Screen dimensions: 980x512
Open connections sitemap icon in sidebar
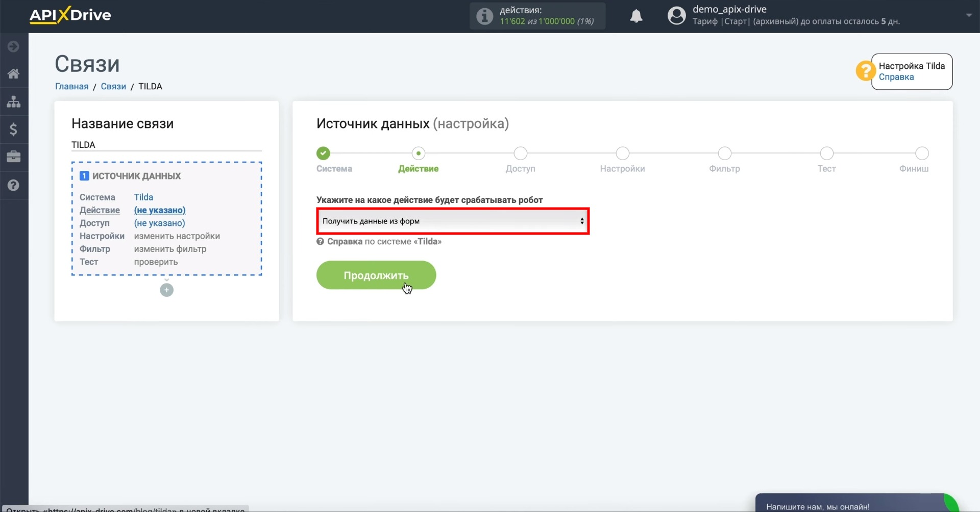point(14,101)
